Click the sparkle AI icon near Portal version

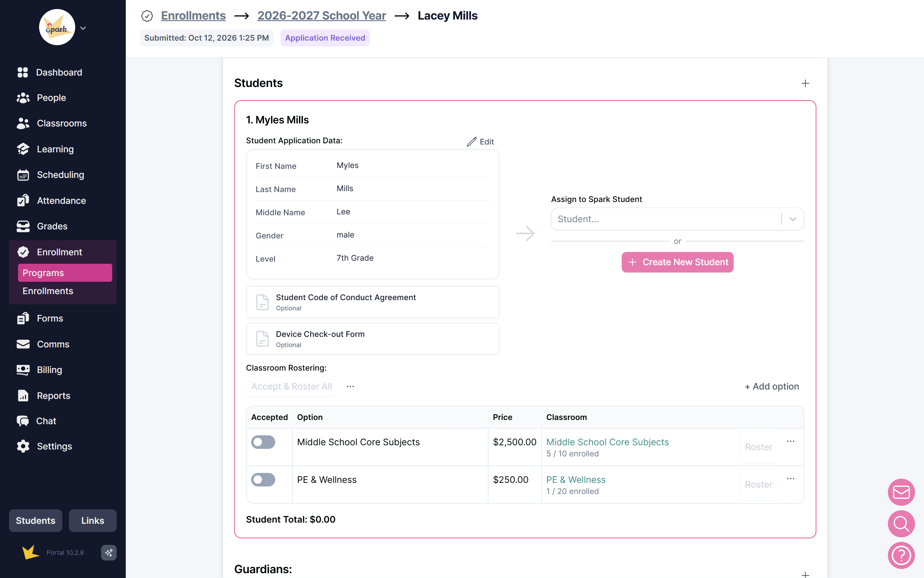click(x=109, y=552)
